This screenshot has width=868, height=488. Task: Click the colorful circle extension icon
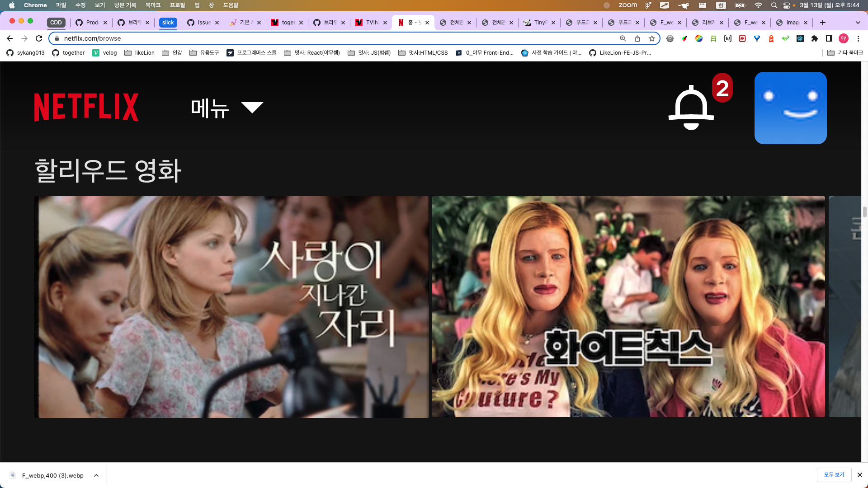point(699,38)
